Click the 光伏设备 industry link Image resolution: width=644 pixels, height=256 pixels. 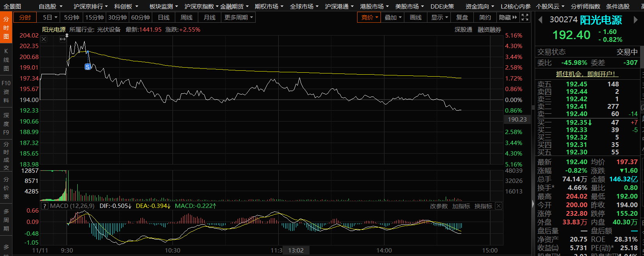[x=109, y=30]
